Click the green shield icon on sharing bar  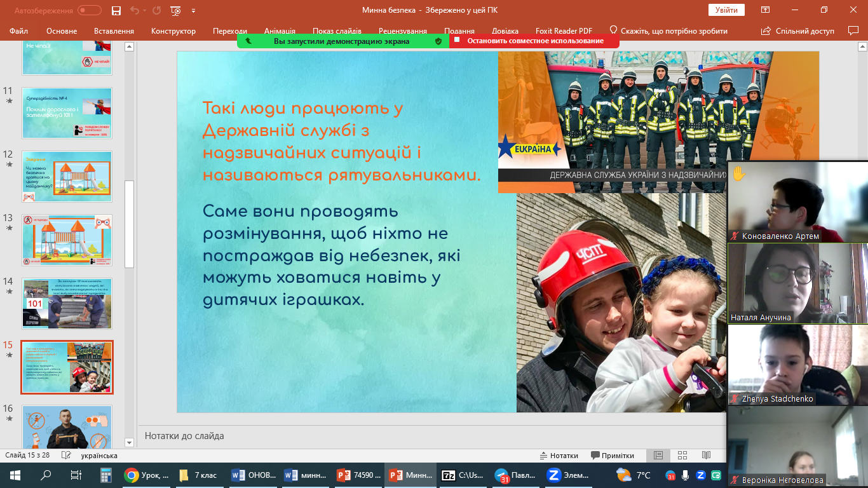coord(438,41)
